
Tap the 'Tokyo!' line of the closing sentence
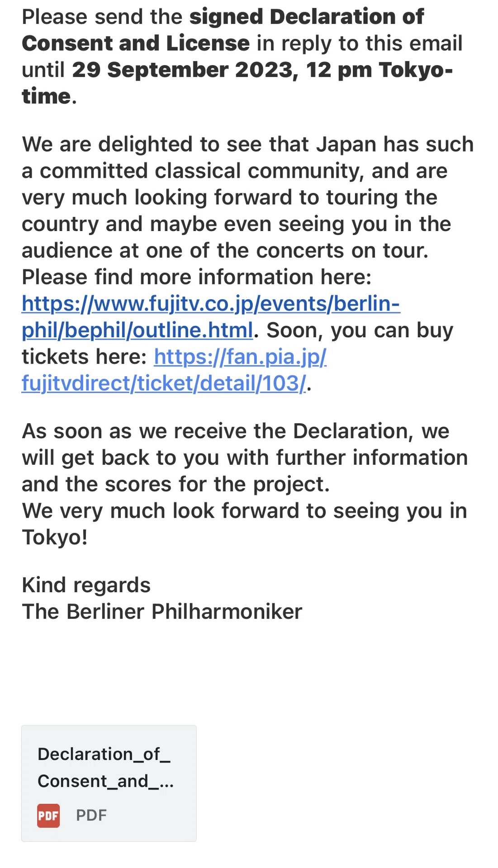pyautogui.click(x=55, y=538)
